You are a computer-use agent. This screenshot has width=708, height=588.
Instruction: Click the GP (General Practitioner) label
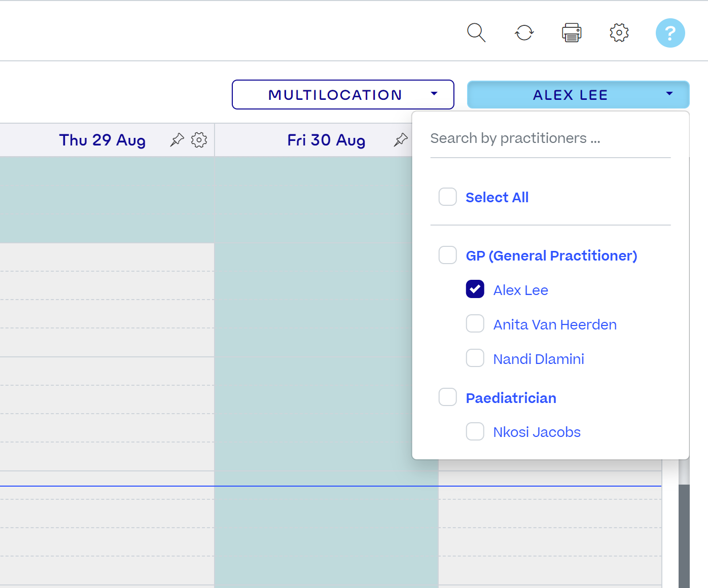tap(551, 256)
